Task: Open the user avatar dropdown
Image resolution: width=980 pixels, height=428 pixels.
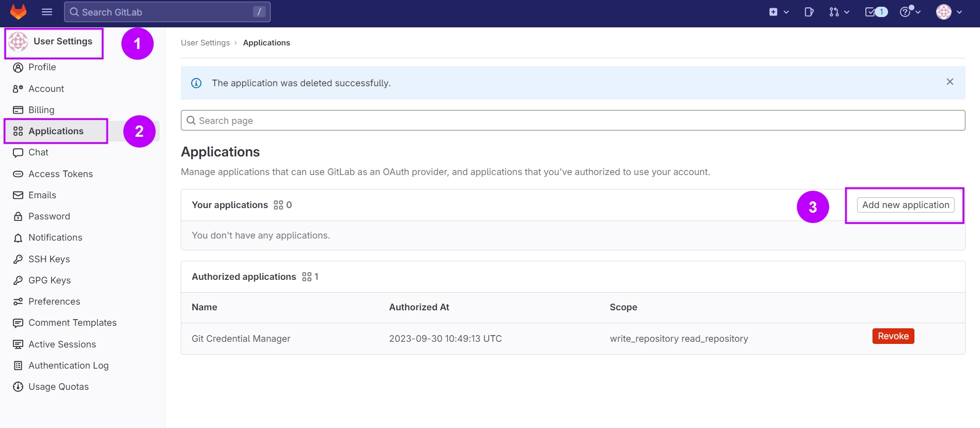Action: point(948,12)
